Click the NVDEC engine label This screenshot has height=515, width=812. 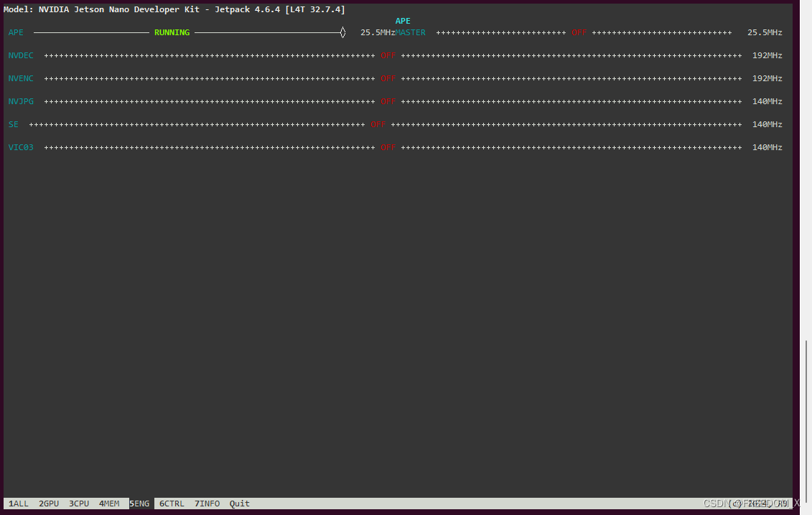pos(21,55)
